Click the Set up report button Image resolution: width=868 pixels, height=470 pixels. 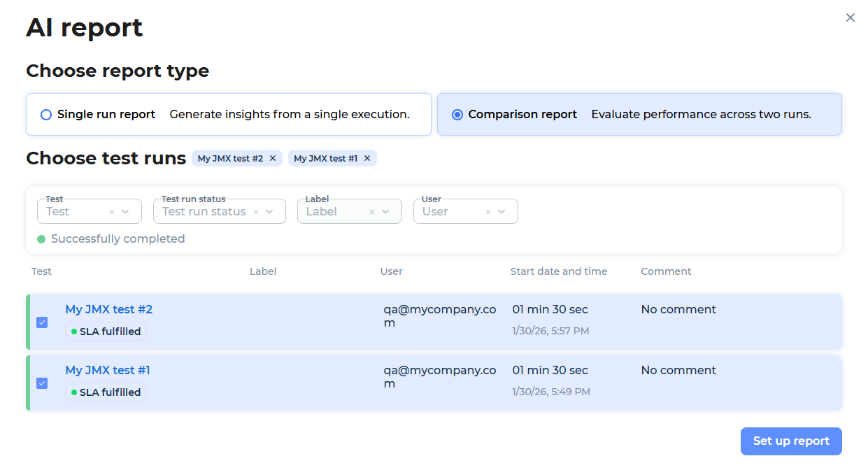click(x=790, y=441)
